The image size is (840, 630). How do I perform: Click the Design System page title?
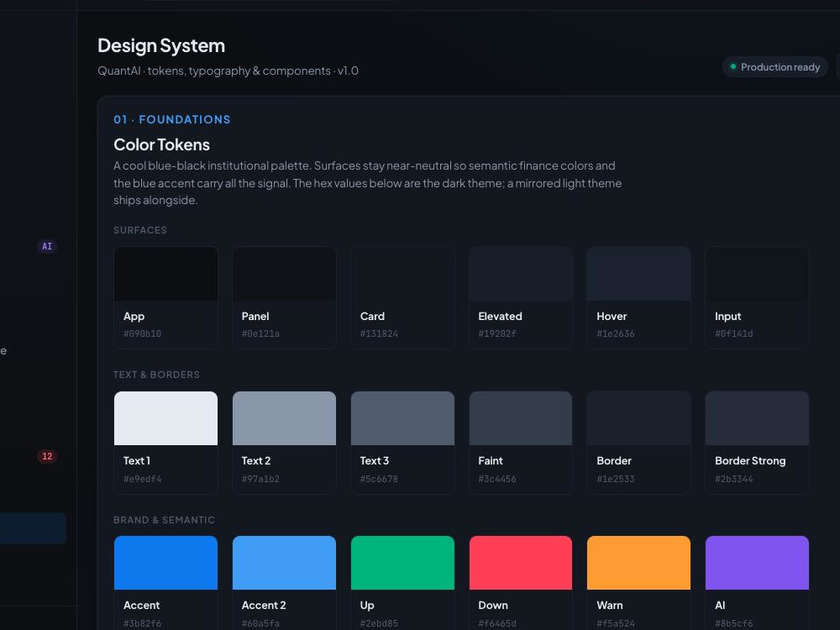click(161, 46)
